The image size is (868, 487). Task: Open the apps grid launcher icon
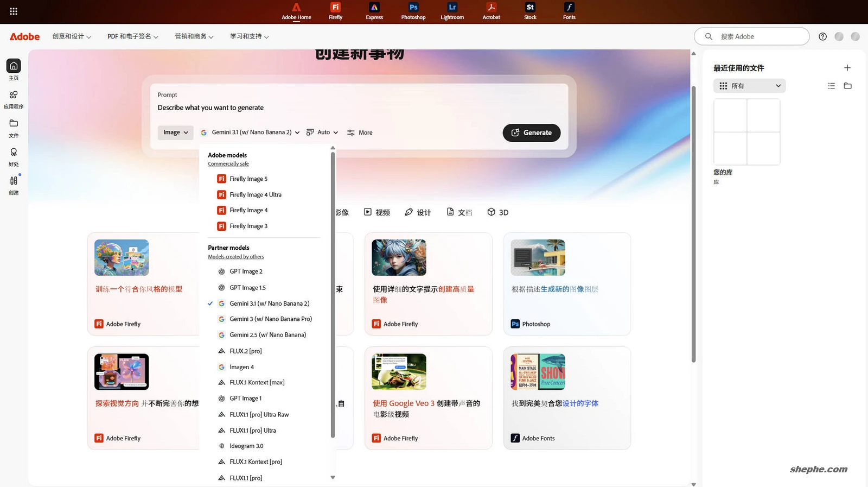click(x=14, y=11)
